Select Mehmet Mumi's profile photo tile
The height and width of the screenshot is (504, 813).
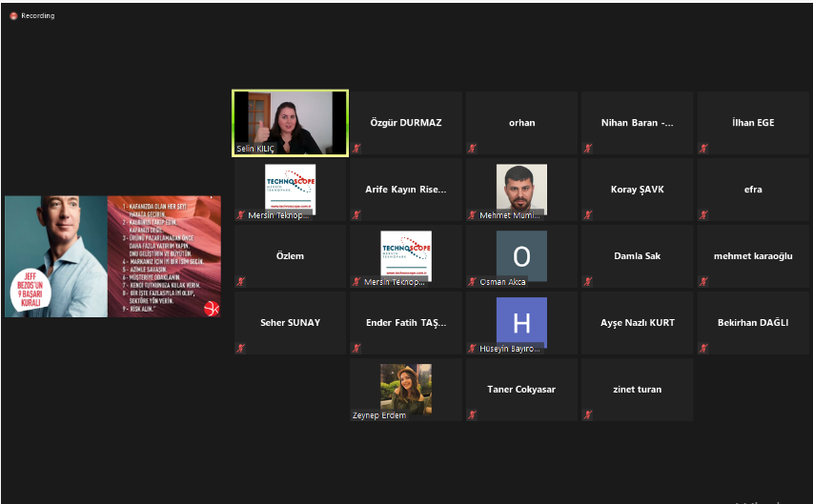click(x=521, y=188)
